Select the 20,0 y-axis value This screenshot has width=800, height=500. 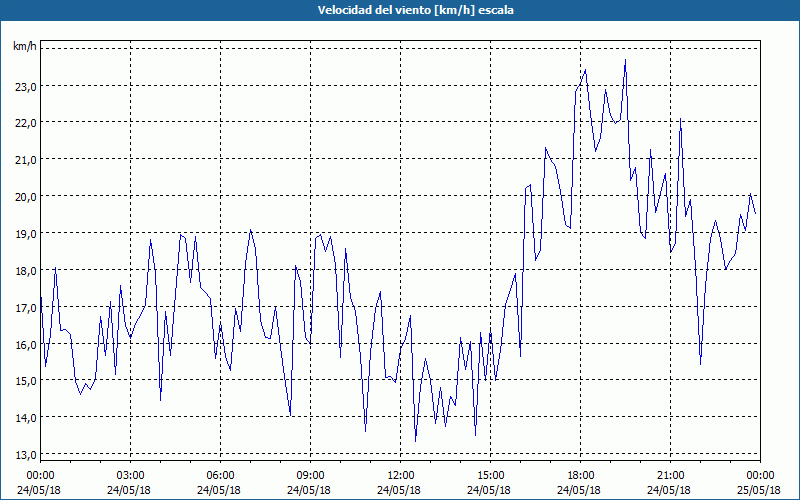[x=27, y=197]
